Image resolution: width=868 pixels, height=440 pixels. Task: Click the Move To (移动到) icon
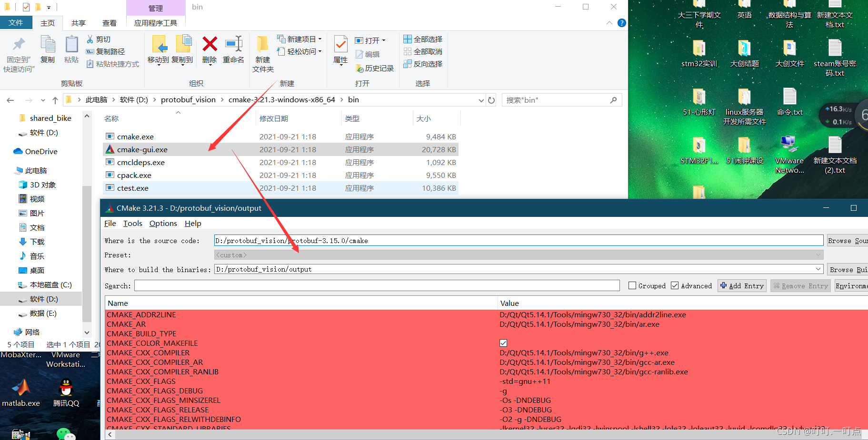[x=159, y=45]
